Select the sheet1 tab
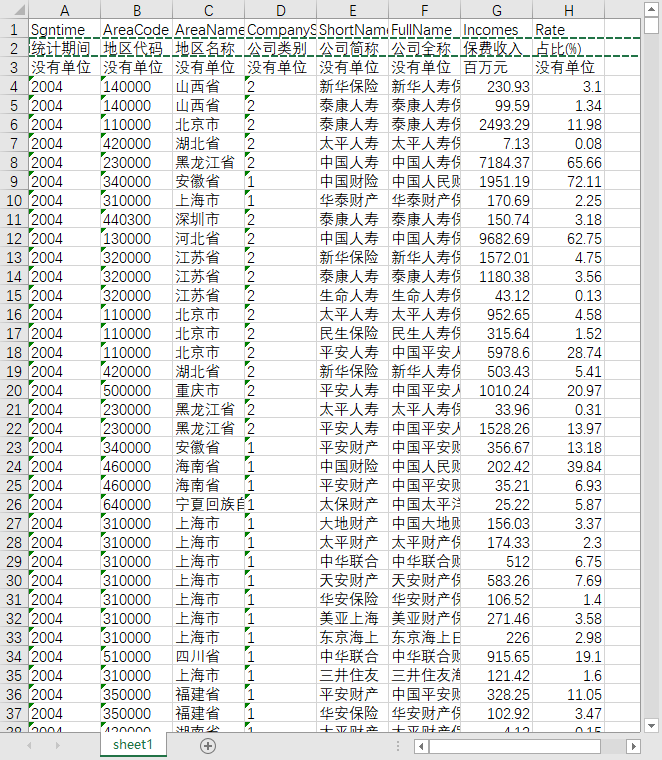Image resolution: width=662 pixels, height=760 pixels. coord(133,744)
